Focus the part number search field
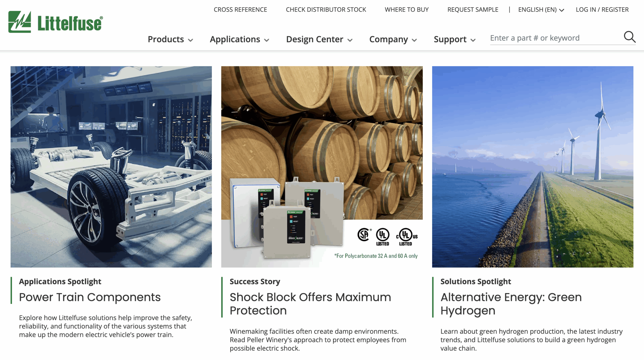The height and width of the screenshot is (360, 644). click(x=555, y=38)
